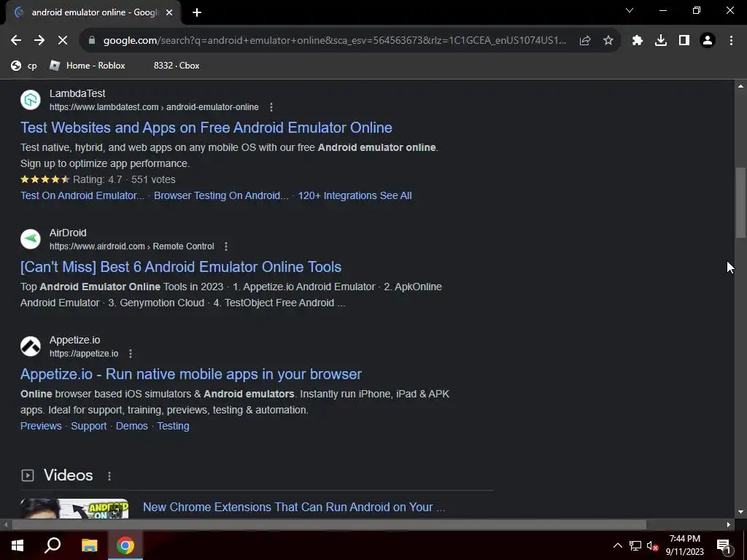The width and height of the screenshot is (747, 560).
Task: Open the Chrome profile avatar
Action: pyautogui.click(x=708, y=41)
